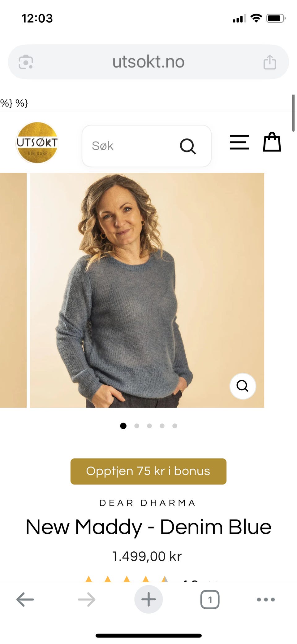Click the Opptjen 75 kr i bonus button
The width and height of the screenshot is (297, 644).
[x=148, y=471]
